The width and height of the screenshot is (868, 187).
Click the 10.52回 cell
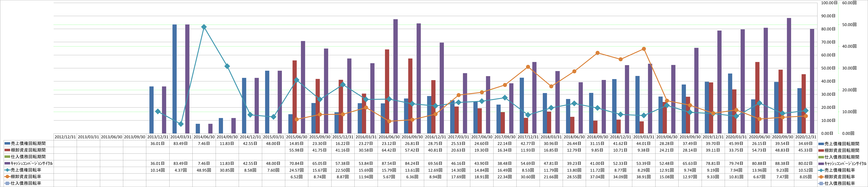click(805, 170)
